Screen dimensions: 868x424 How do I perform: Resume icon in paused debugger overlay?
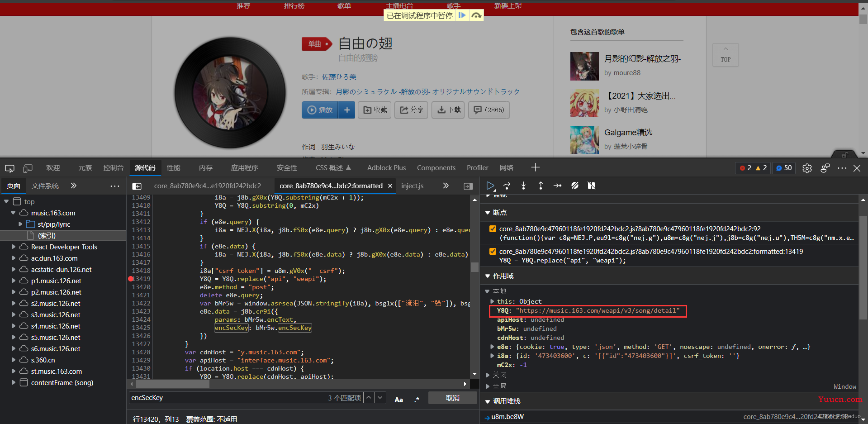click(x=462, y=15)
